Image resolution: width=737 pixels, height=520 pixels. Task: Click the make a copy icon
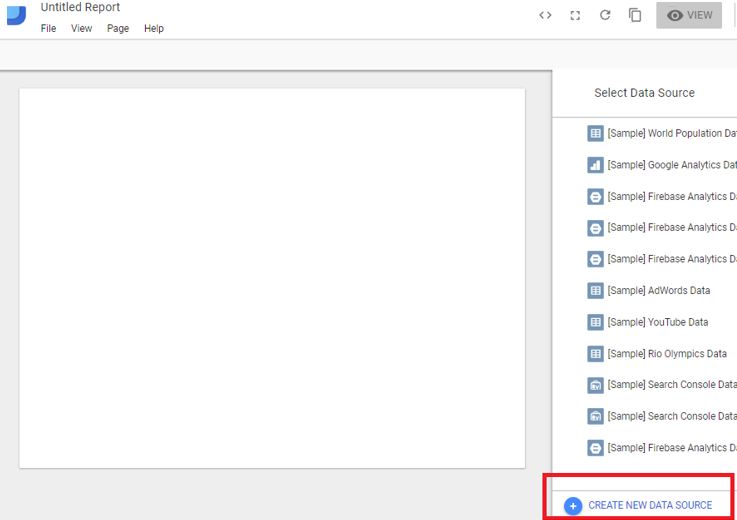(635, 15)
